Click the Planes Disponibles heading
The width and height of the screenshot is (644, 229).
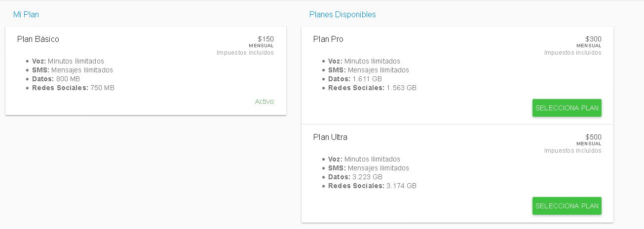[x=342, y=15]
